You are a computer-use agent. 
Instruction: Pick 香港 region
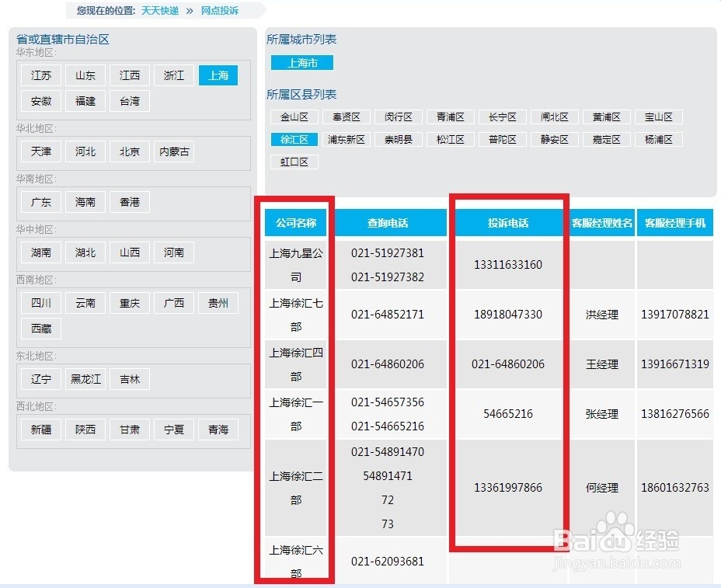[130, 202]
